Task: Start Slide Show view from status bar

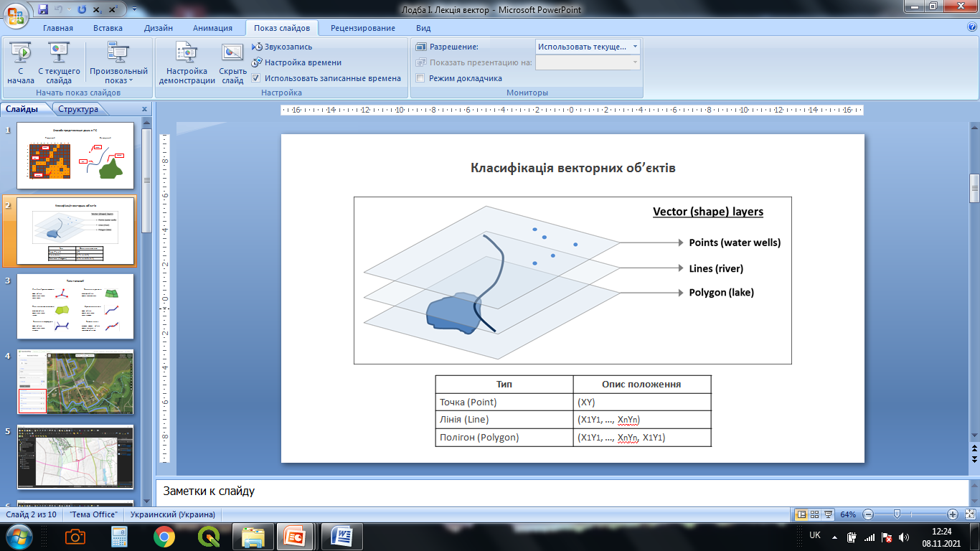Action: [829, 514]
